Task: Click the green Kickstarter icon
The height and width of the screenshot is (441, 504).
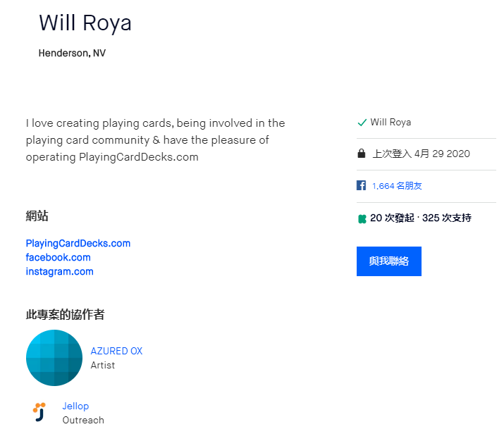Action: (362, 218)
